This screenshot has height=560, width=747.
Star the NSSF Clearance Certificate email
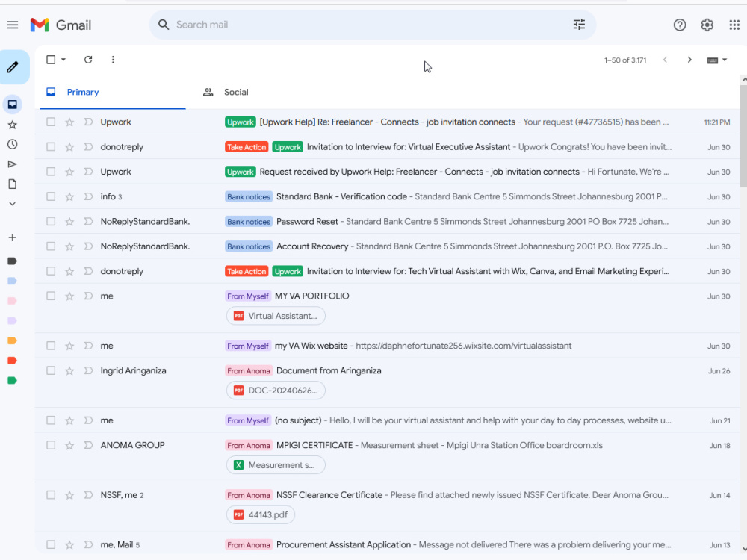click(x=69, y=495)
